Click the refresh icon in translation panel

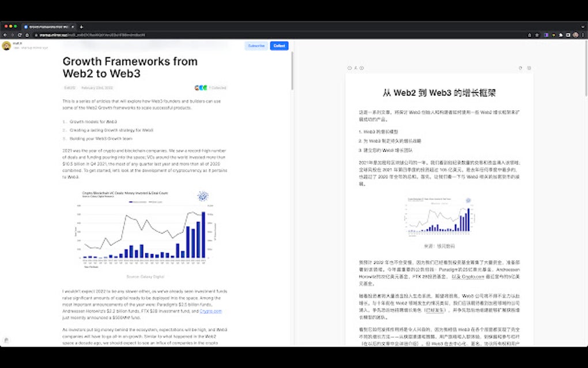click(520, 68)
